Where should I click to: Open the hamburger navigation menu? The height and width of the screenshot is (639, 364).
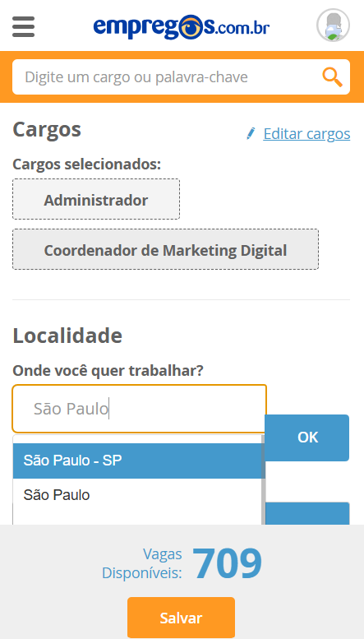pyautogui.click(x=23, y=26)
